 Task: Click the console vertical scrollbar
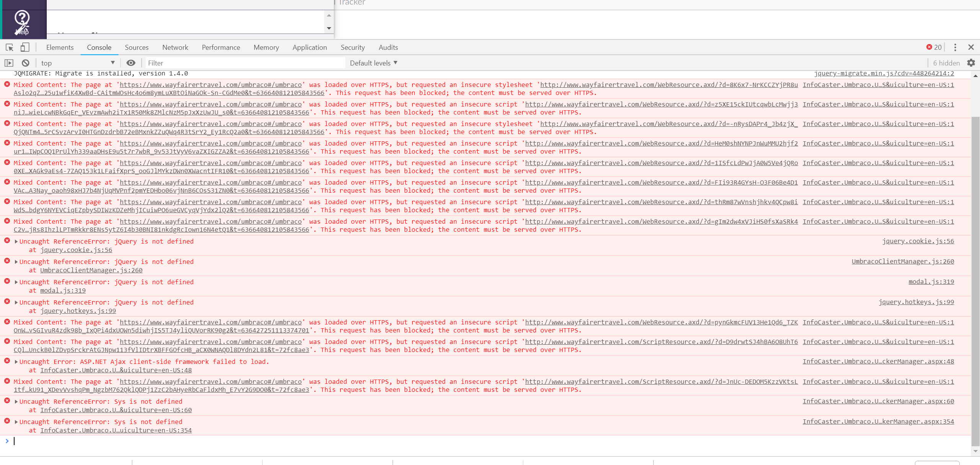(975, 268)
